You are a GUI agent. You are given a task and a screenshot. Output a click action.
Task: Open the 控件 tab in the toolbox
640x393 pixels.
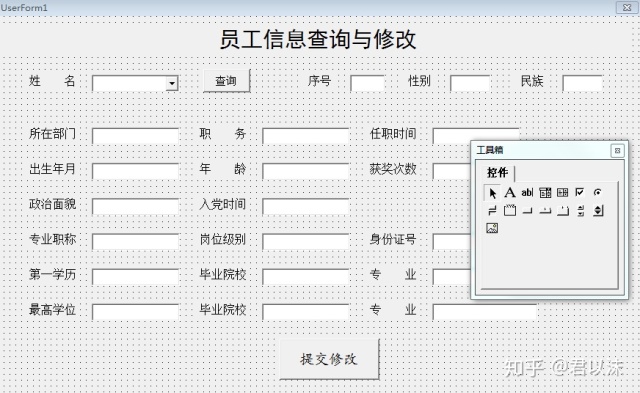click(x=497, y=173)
